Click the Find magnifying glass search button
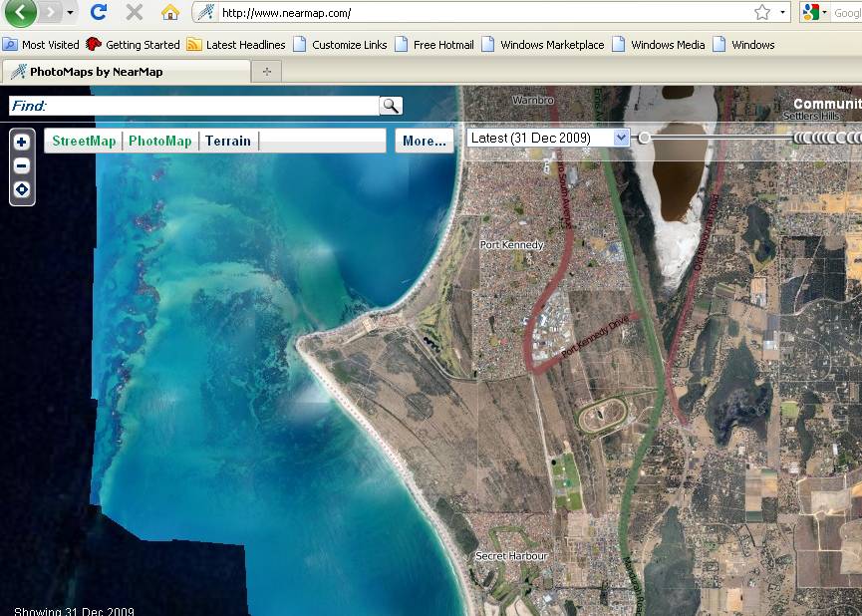862x616 pixels. [x=391, y=106]
